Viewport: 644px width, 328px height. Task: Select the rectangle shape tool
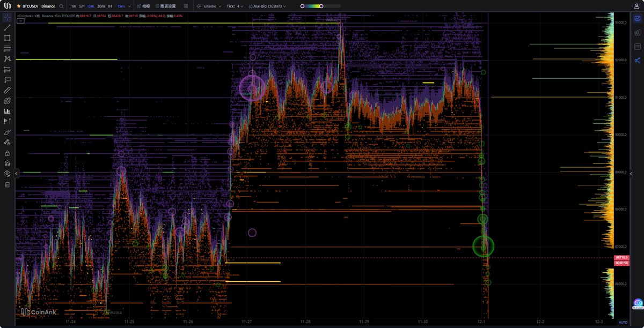point(8,38)
